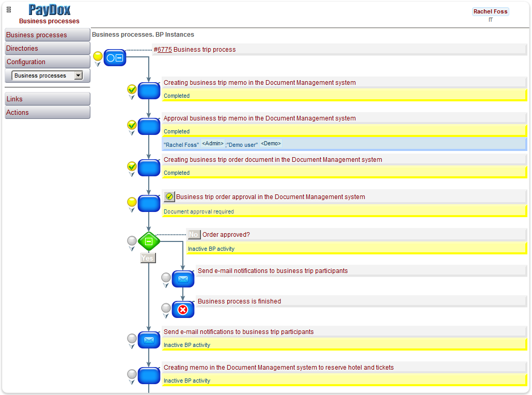The width and height of the screenshot is (532, 395).
Task: Click the activity block for Approval business trip memo
Action: tap(149, 126)
